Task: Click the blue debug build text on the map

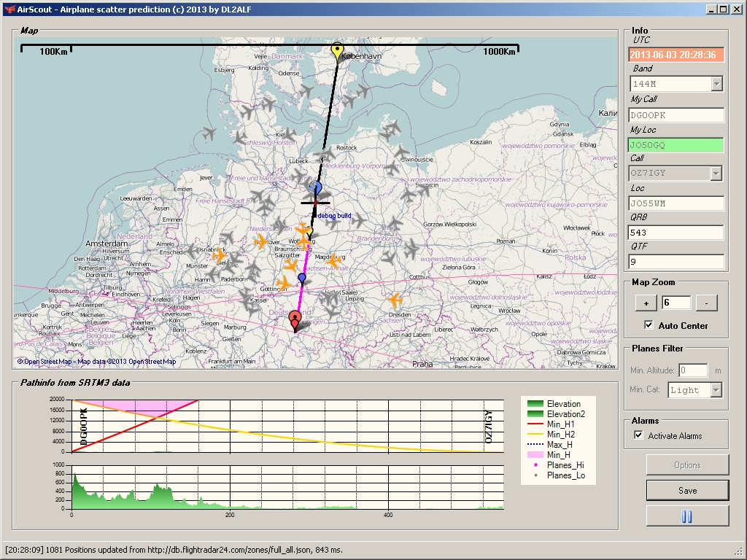Action: [x=334, y=216]
